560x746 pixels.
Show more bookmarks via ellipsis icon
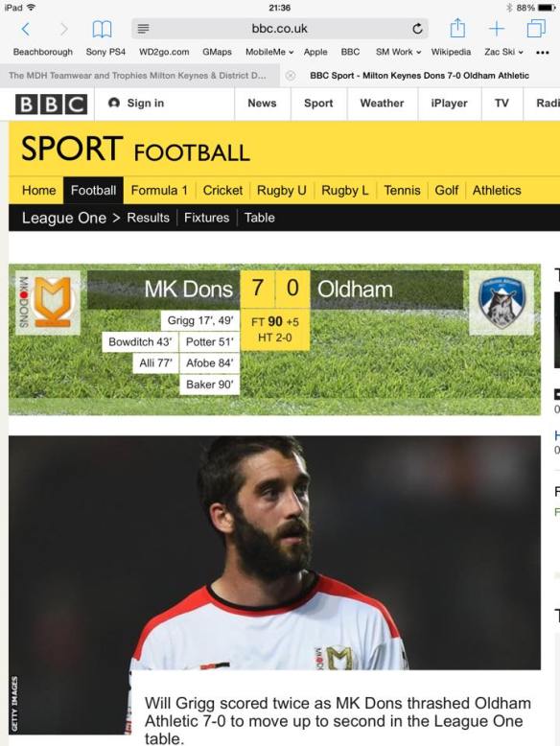[543, 53]
